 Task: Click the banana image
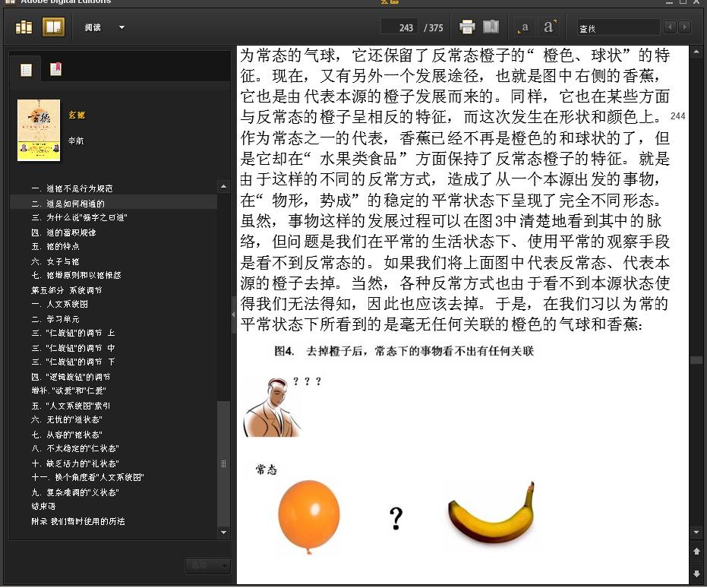tap(491, 514)
